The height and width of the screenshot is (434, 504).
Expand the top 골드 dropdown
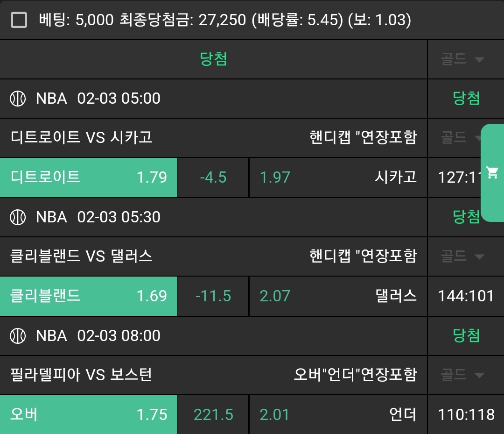(462, 59)
